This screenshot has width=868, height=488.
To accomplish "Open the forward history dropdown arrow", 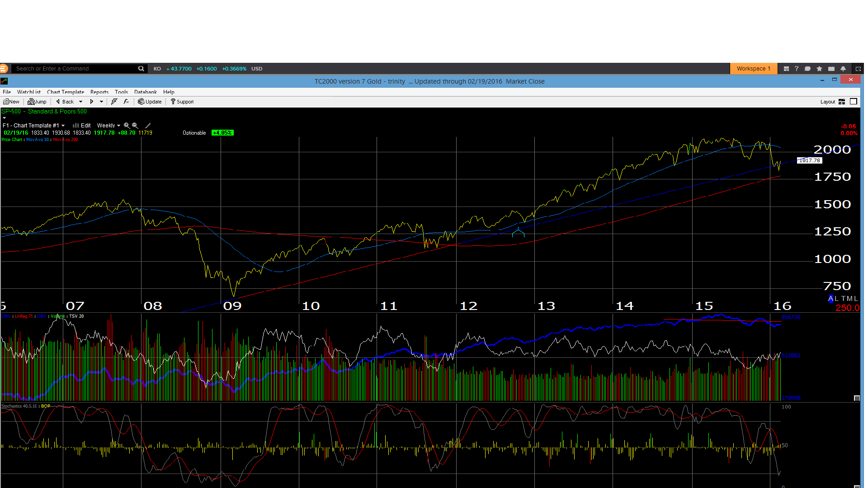I will [x=101, y=102].
